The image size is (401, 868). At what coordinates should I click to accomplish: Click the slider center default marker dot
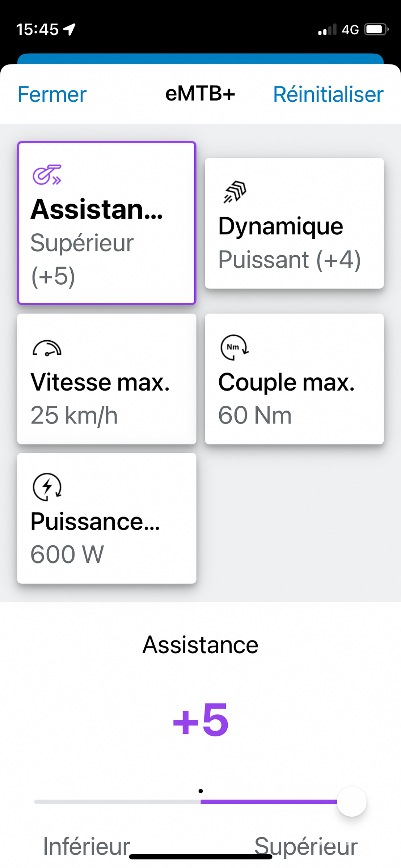coord(200,791)
